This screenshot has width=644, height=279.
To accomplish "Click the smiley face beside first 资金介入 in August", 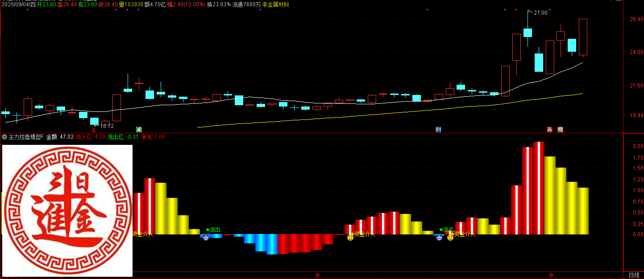I will (350, 238).
